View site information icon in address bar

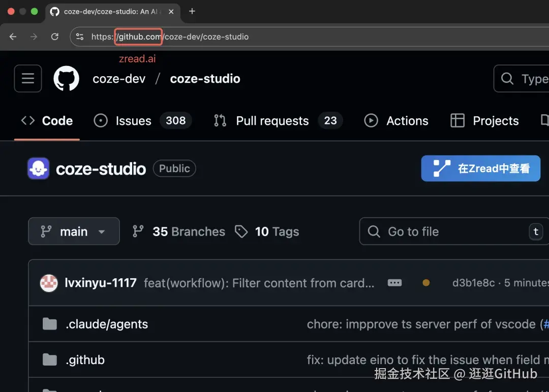pos(80,37)
